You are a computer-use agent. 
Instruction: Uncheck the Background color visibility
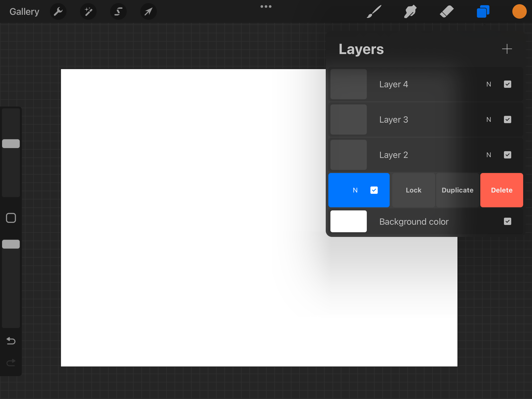point(507,221)
